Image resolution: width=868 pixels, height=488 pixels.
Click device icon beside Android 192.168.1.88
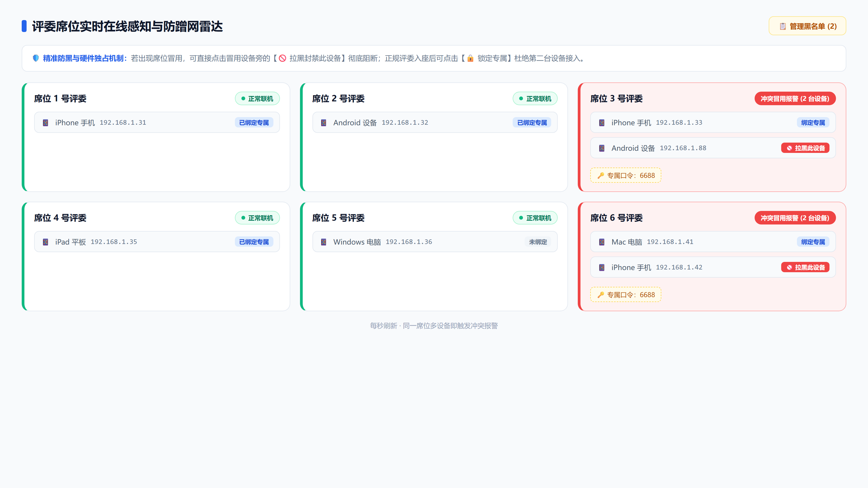coord(601,148)
